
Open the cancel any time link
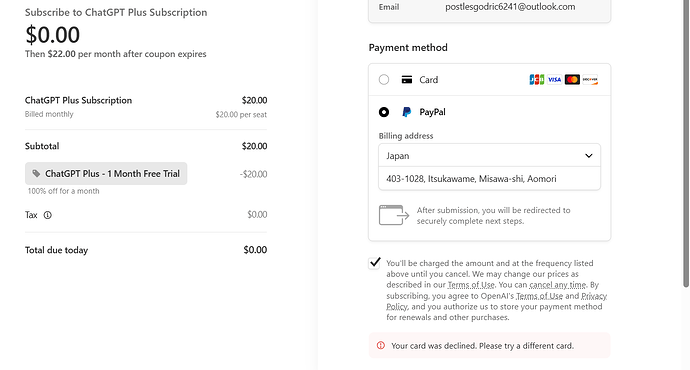558,285
